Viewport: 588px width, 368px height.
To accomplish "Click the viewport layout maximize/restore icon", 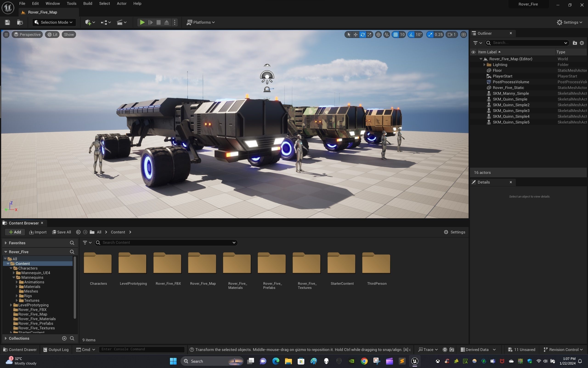I will 464,34.
